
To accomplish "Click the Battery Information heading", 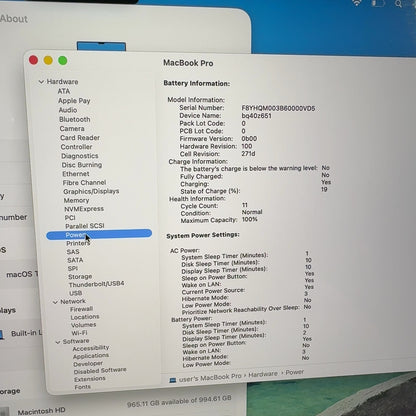I will (197, 83).
